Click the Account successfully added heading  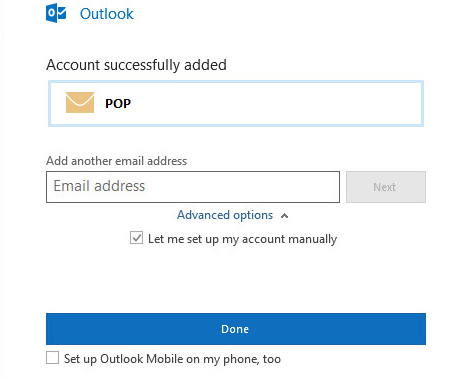tap(136, 65)
